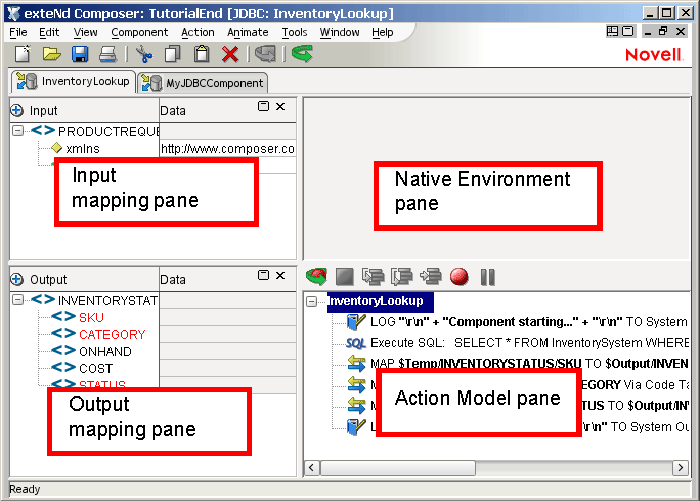Open the Help menu

(x=383, y=32)
